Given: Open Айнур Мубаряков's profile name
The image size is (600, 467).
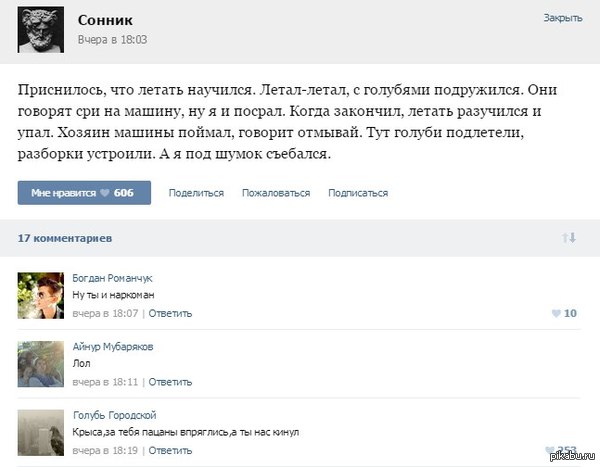Looking at the screenshot, I should pos(113,346).
